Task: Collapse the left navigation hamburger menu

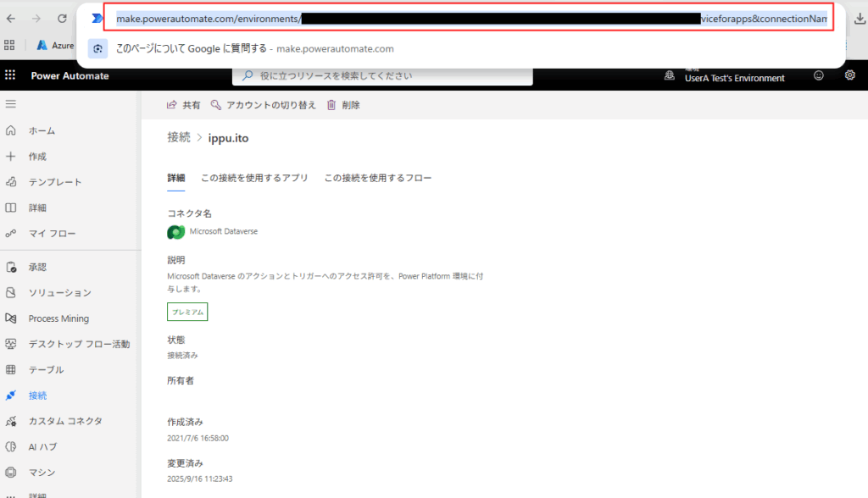Action: point(10,104)
